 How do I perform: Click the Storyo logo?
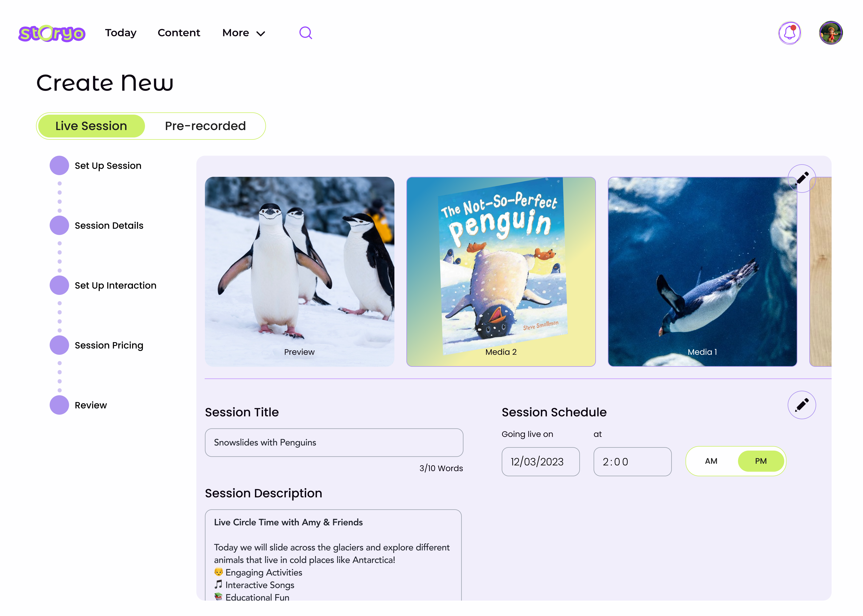click(x=52, y=33)
